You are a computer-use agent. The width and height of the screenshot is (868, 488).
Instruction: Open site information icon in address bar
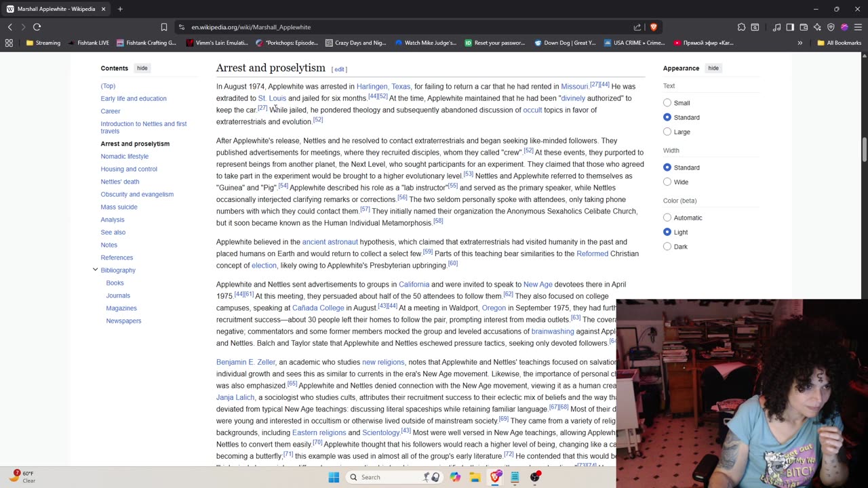coord(181,27)
